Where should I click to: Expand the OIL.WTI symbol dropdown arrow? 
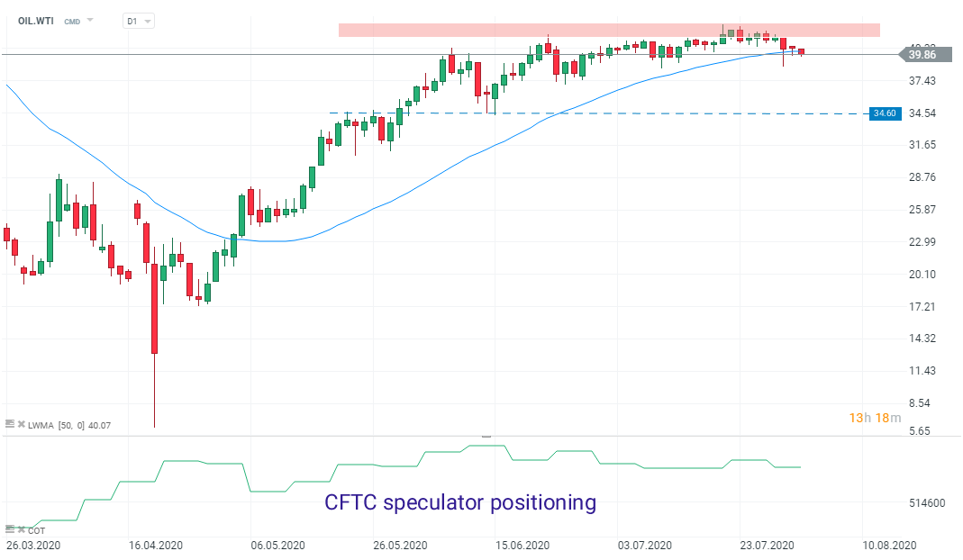click(x=90, y=20)
